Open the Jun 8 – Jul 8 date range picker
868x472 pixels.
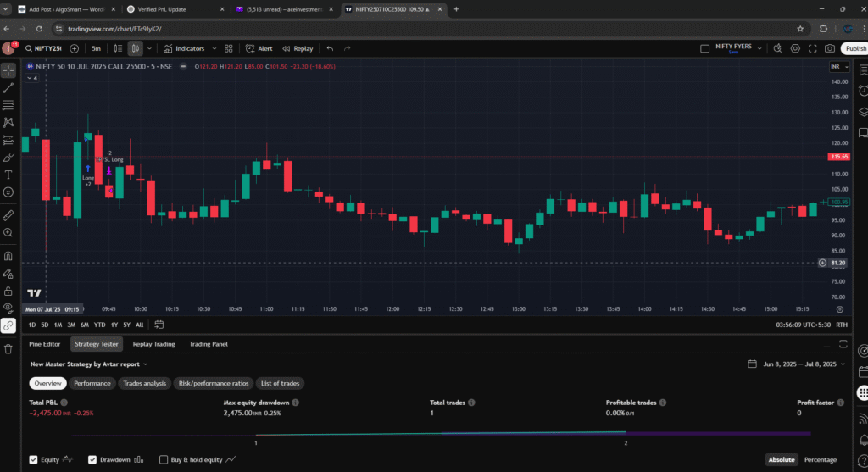coord(797,364)
